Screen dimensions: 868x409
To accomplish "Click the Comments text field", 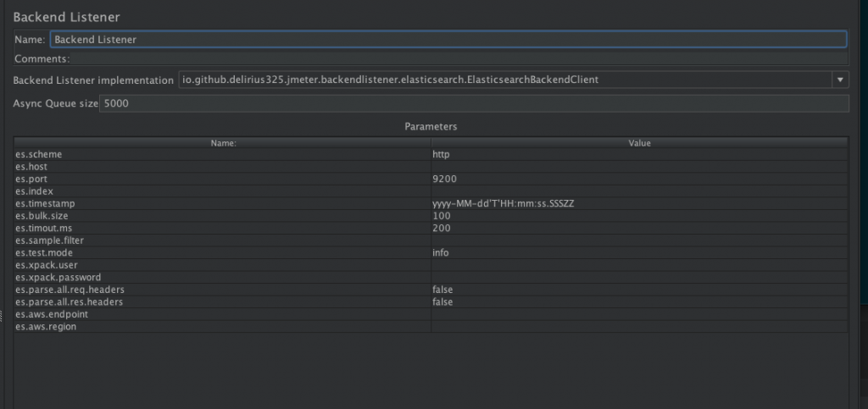I will coord(458,59).
